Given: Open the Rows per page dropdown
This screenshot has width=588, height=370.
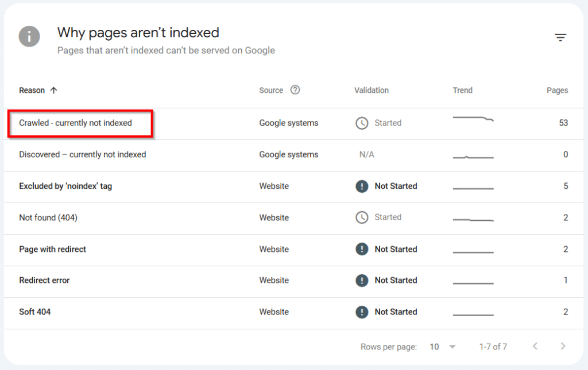Looking at the screenshot, I should (443, 346).
